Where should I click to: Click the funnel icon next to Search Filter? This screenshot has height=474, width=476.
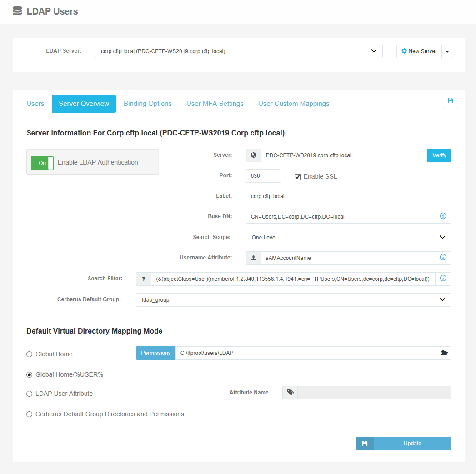point(144,279)
